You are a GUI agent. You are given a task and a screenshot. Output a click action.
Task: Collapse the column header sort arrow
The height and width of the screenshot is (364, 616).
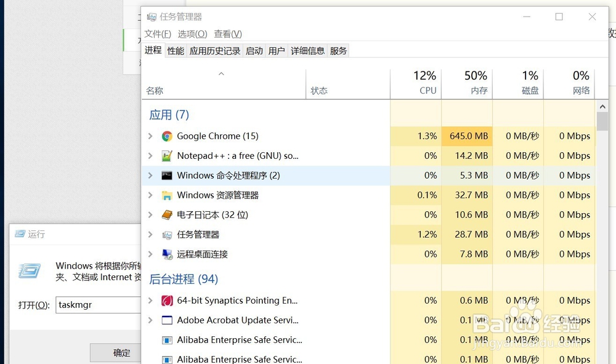(221, 75)
